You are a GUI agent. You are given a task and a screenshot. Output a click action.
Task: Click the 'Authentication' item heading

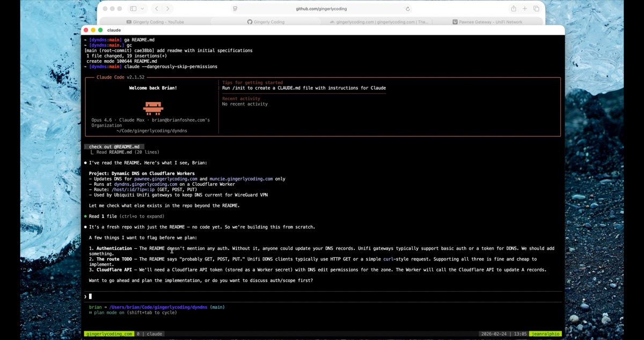point(114,249)
